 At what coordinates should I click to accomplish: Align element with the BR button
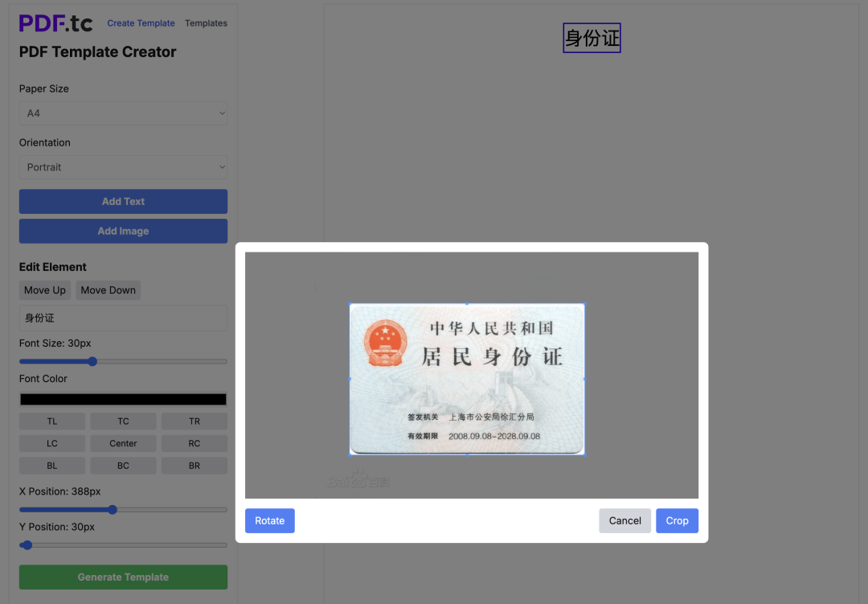194,466
